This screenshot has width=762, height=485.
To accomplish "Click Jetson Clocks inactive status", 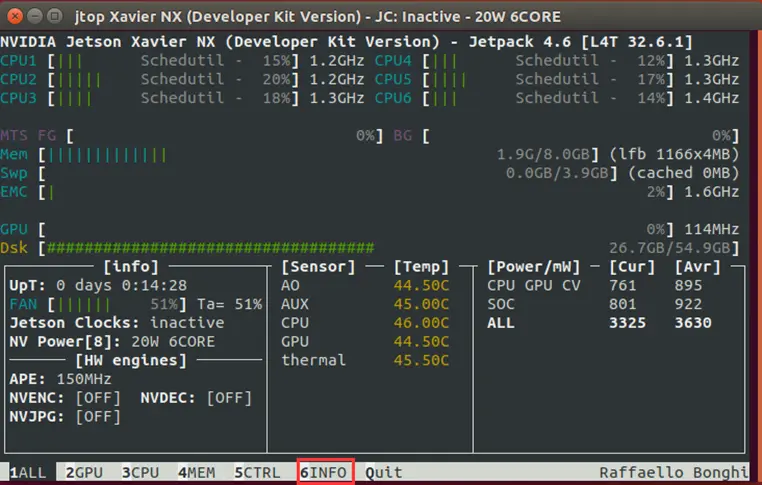I will [187, 323].
